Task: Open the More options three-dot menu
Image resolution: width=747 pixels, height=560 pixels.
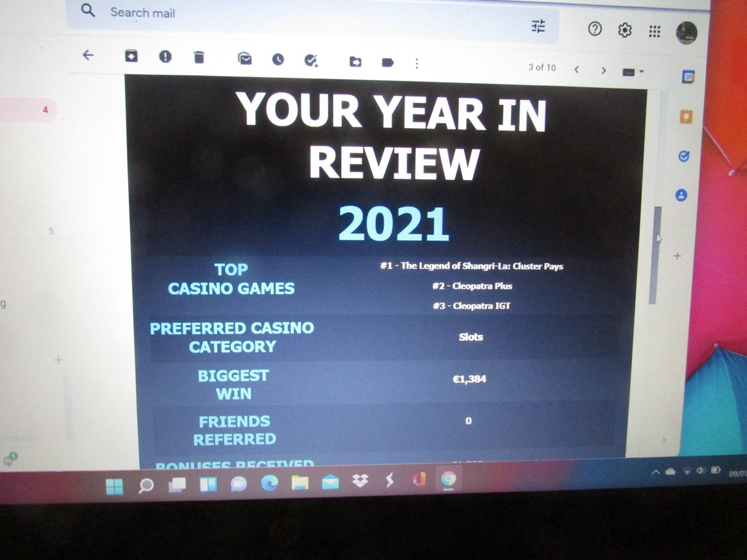Action: [416, 63]
